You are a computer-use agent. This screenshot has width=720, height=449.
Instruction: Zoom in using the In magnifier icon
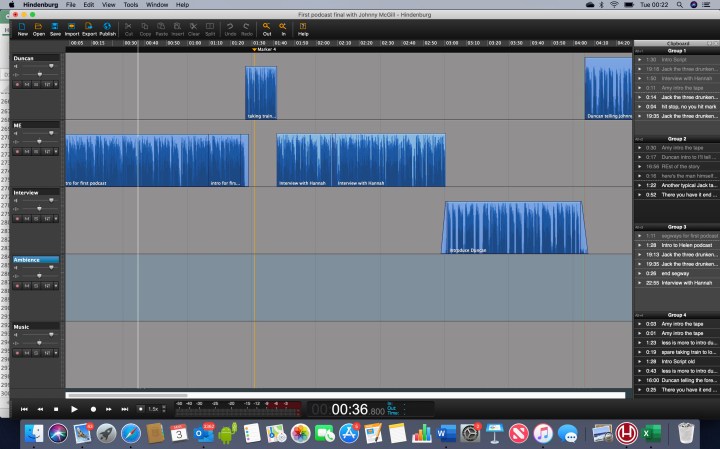pos(283,27)
